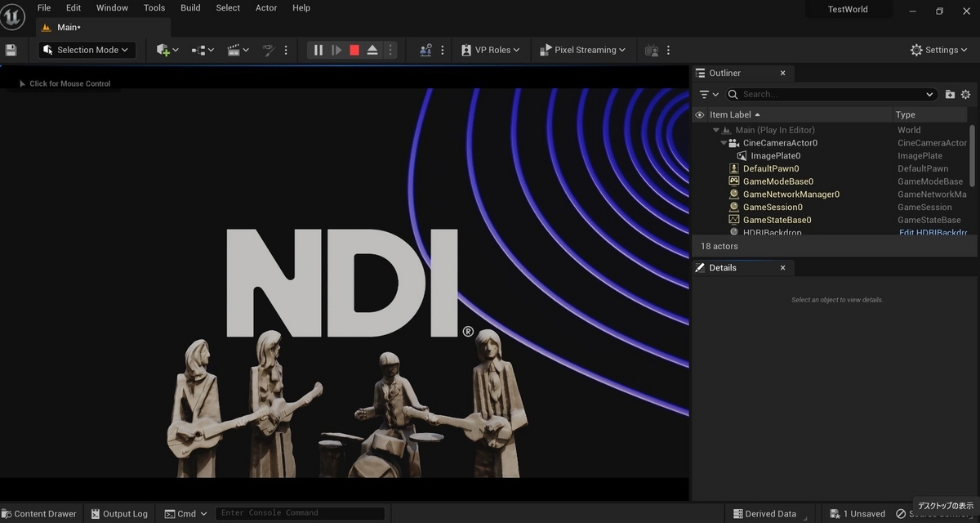
Task: Open the Content Drawer
Action: pos(38,514)
